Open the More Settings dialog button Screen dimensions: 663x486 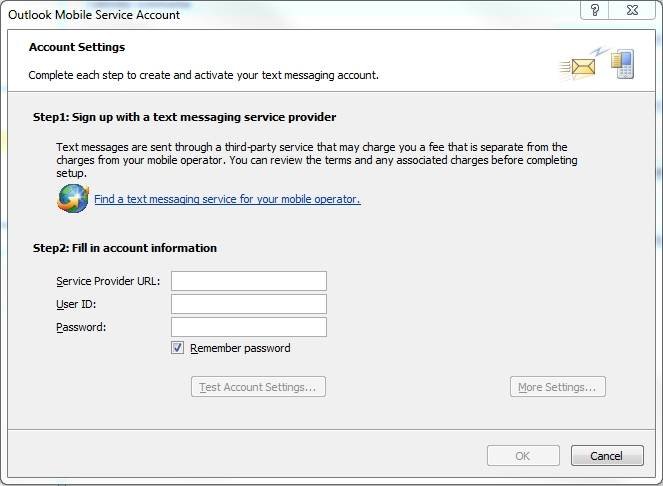click(x=558, y=387)
